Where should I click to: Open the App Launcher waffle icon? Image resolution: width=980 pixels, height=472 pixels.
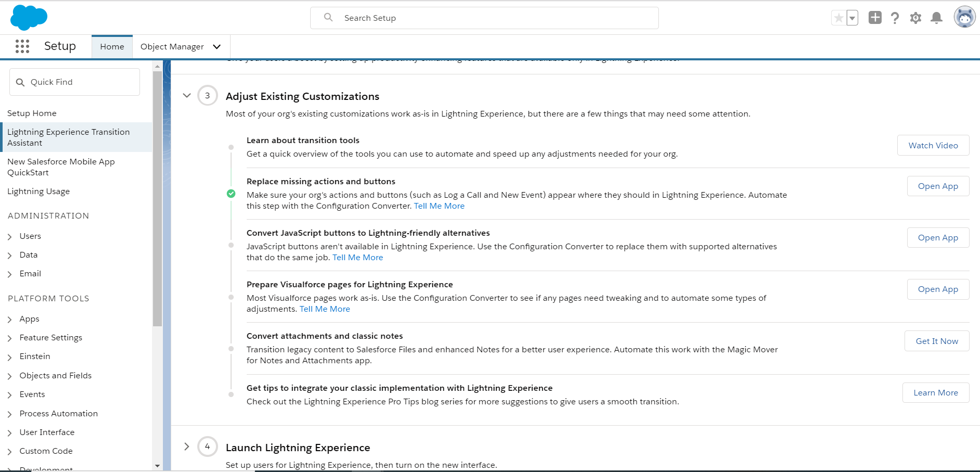pyautogui.click(x=22, y=46)
